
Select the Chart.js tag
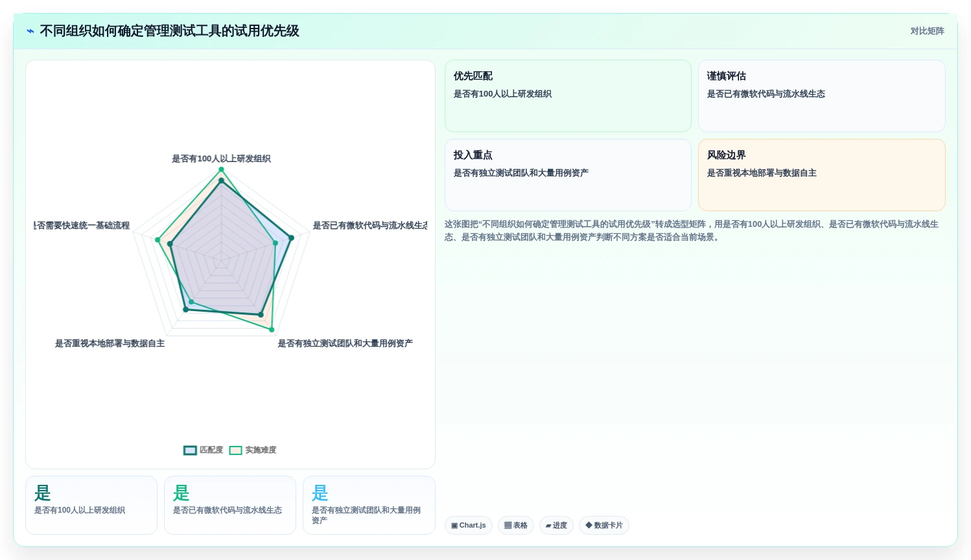pos(469,525)
